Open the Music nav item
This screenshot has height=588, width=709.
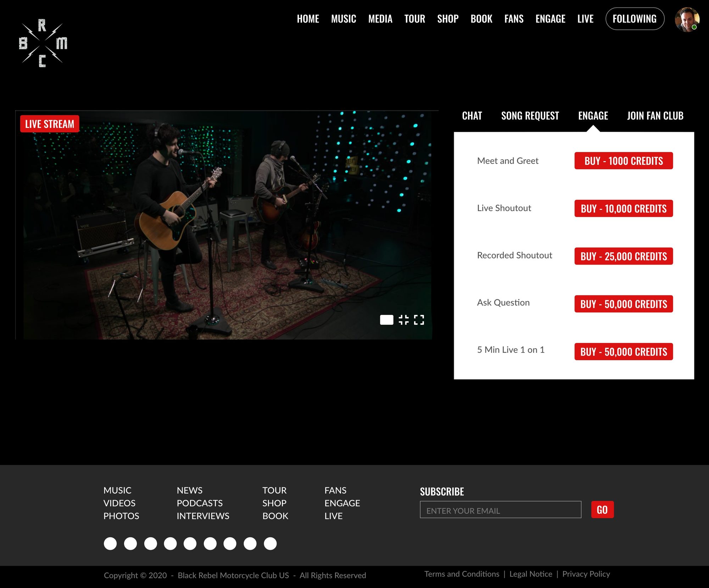344,19
